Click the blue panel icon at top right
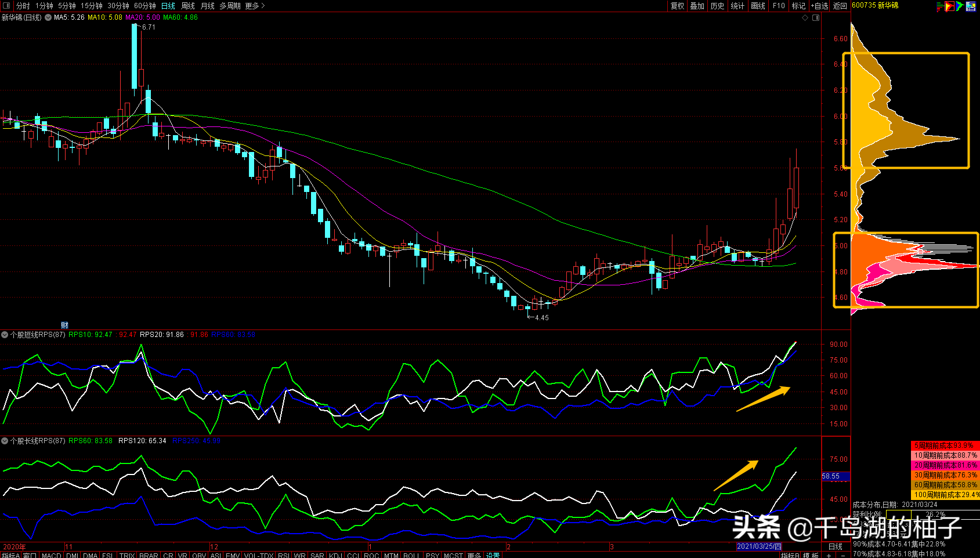Viewport: 980px width, 558px height. tap(971, 6)
